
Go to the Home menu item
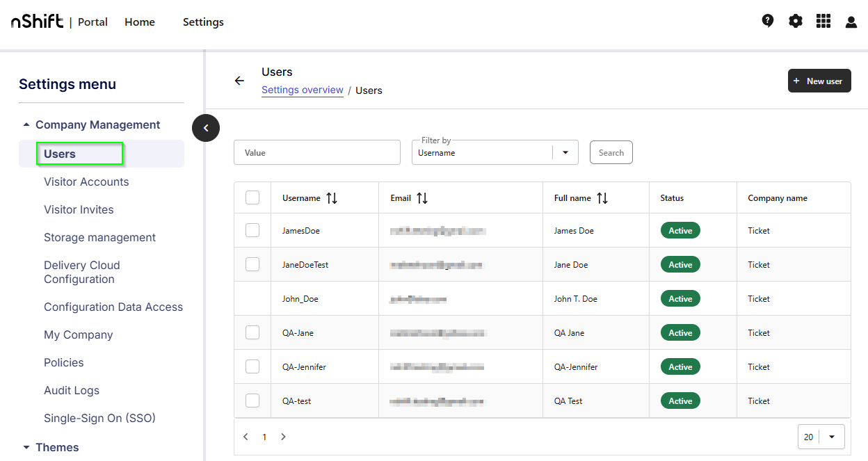click(139, 22)
